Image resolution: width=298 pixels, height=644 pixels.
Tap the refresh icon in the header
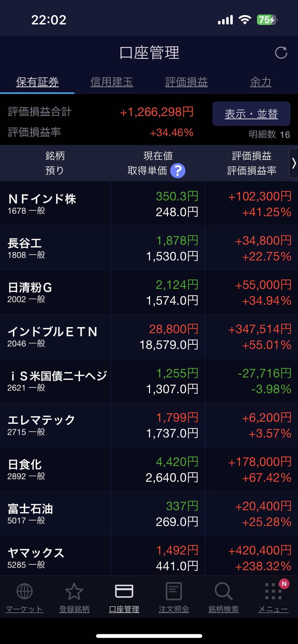click(281, 53)
